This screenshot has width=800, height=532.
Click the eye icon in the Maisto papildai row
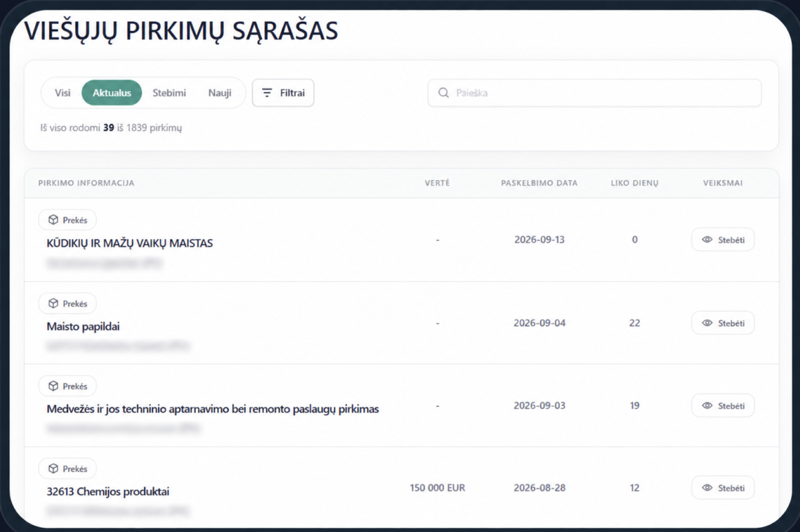click(707, 323)
